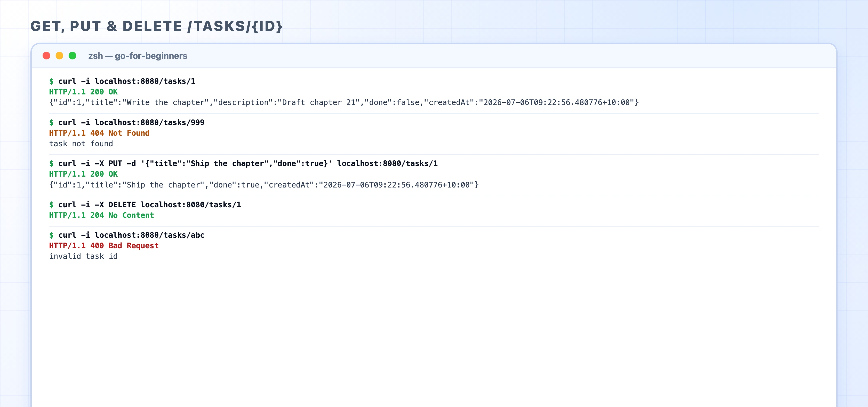This screenshot has height=407, width=868.
Task: Select the command 'curl -i localhost:8080/tasks/1'
Action: (x=127, y=81)
